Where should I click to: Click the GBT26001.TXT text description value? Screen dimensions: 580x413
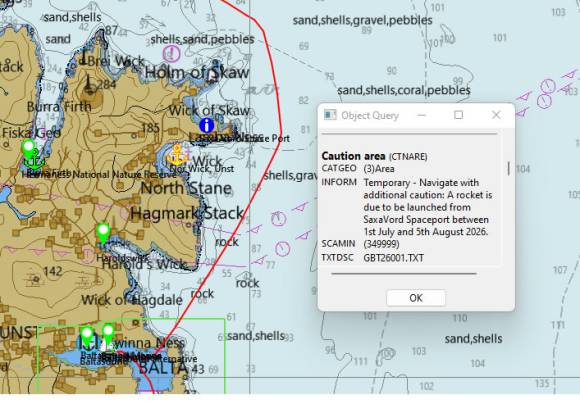tap(394, 258)
